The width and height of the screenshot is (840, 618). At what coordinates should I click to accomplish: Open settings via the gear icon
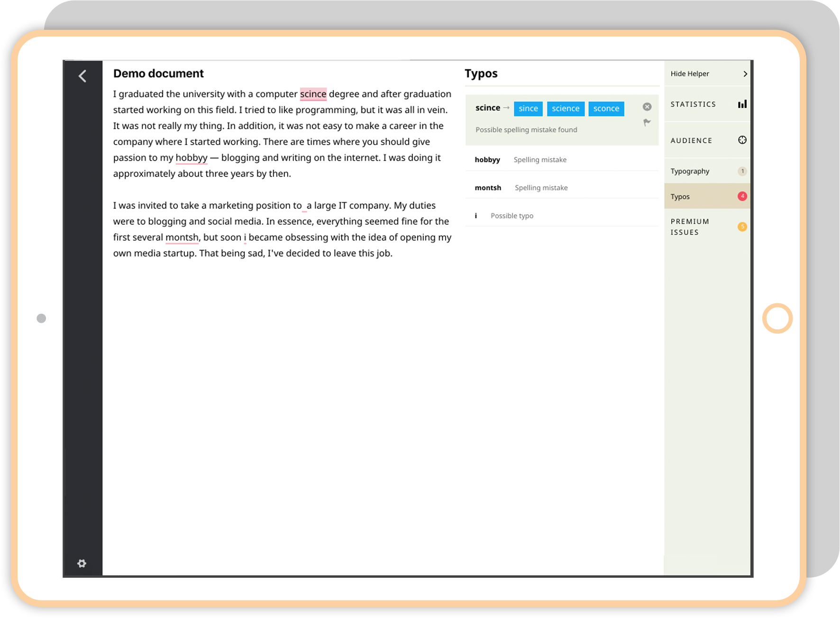(82, 563)
